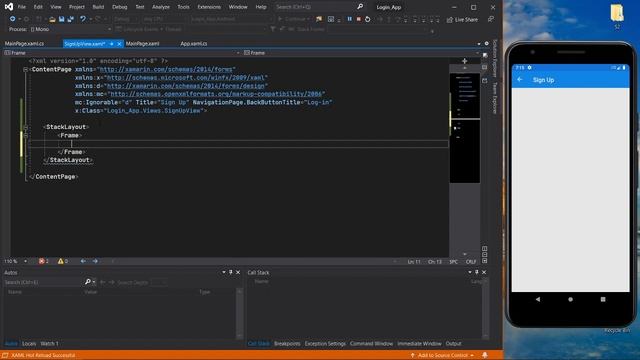Switch to the Immediate Window tab
The height and width of the screenshot is (360, 640).
pos(419,344)
